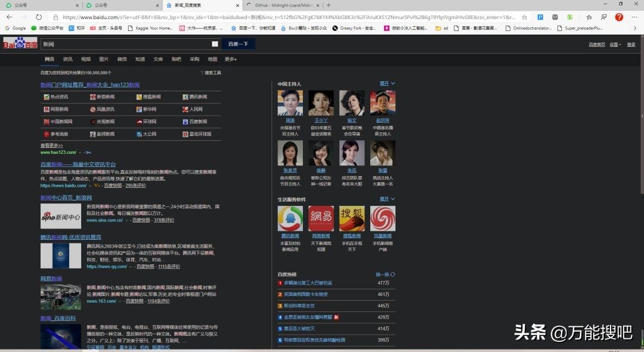Click the 百度一下 search button
Image resolution: width=644 pixels, height=352 pixels.
[238, 44]
